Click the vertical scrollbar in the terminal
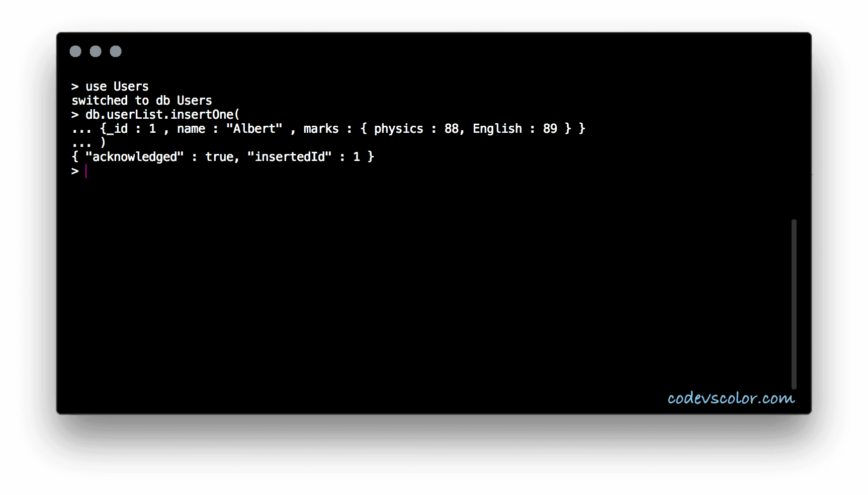 tap(794, 304)
